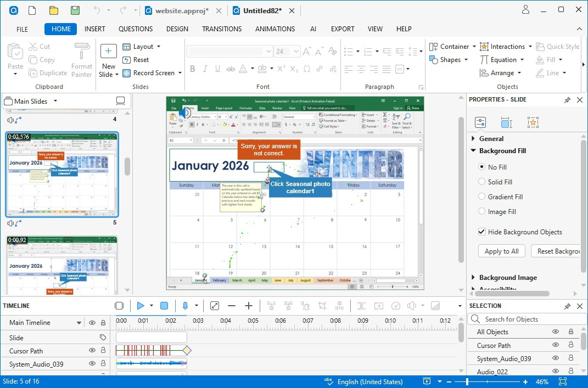Screen dimensions: 588x388
Task: Click the timeline zoom in plus icon
Action: coord(249,306)
